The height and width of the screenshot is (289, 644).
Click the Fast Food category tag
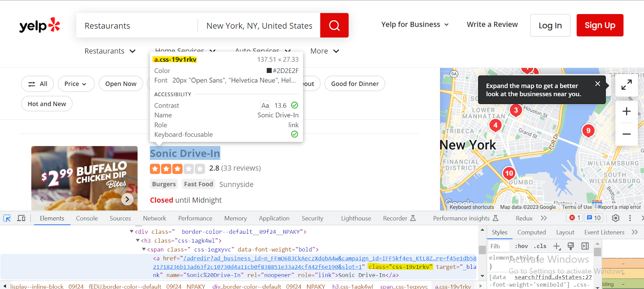(198, 184)
